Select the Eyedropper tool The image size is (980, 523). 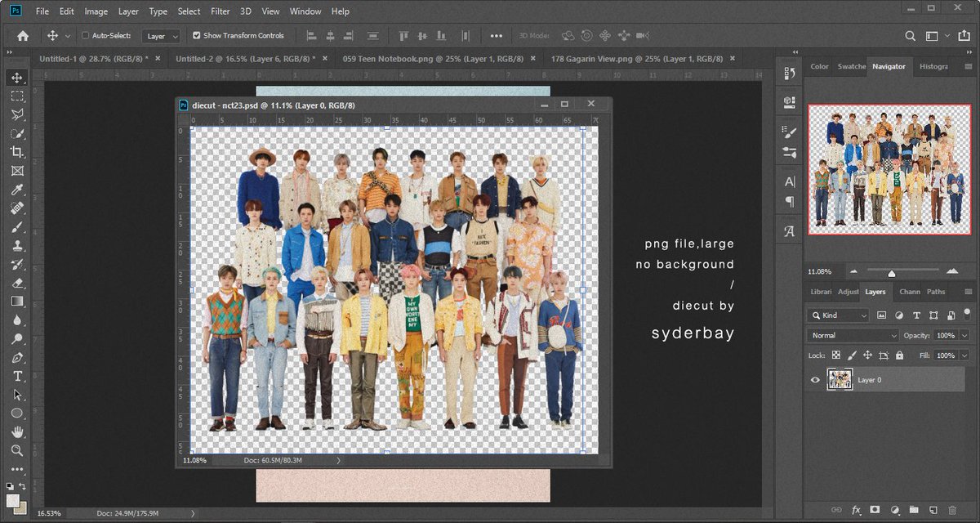17,190
